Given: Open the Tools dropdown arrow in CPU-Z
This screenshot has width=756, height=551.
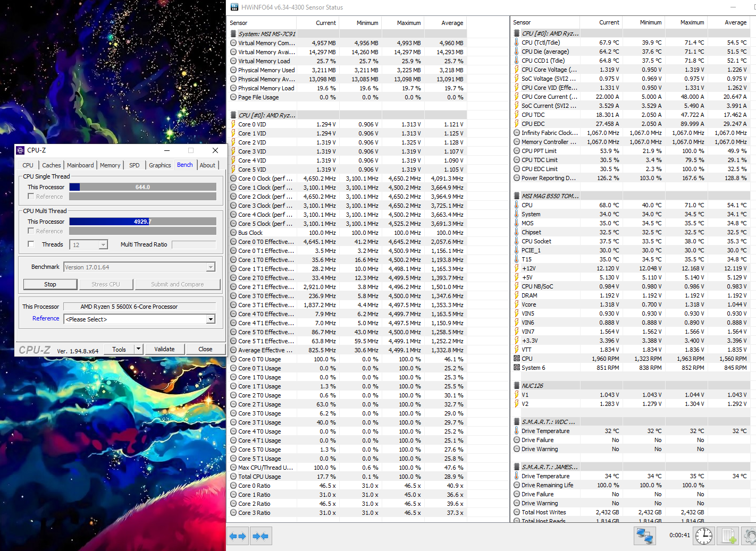Looking at the screenshot, I should click(x=139, y=349).
